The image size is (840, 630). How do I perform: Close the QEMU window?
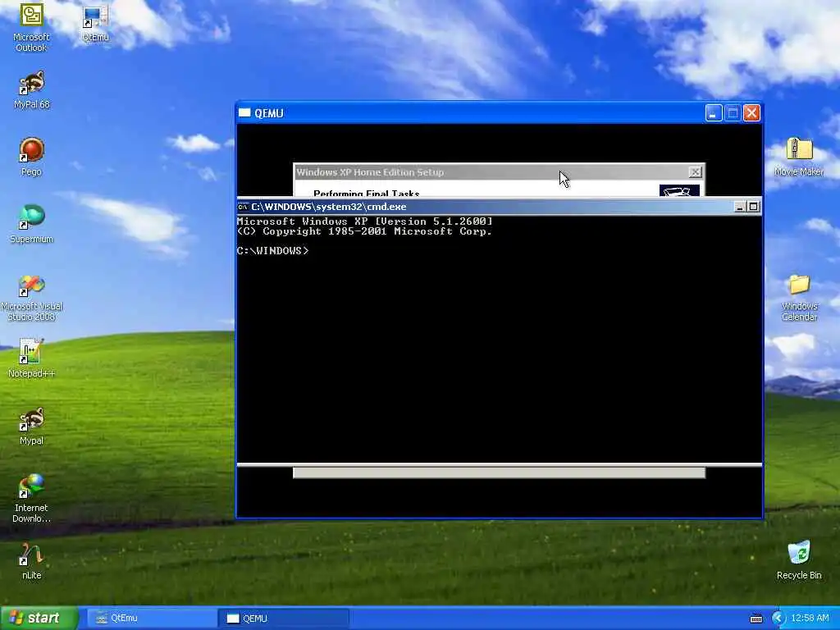point(751,113)
